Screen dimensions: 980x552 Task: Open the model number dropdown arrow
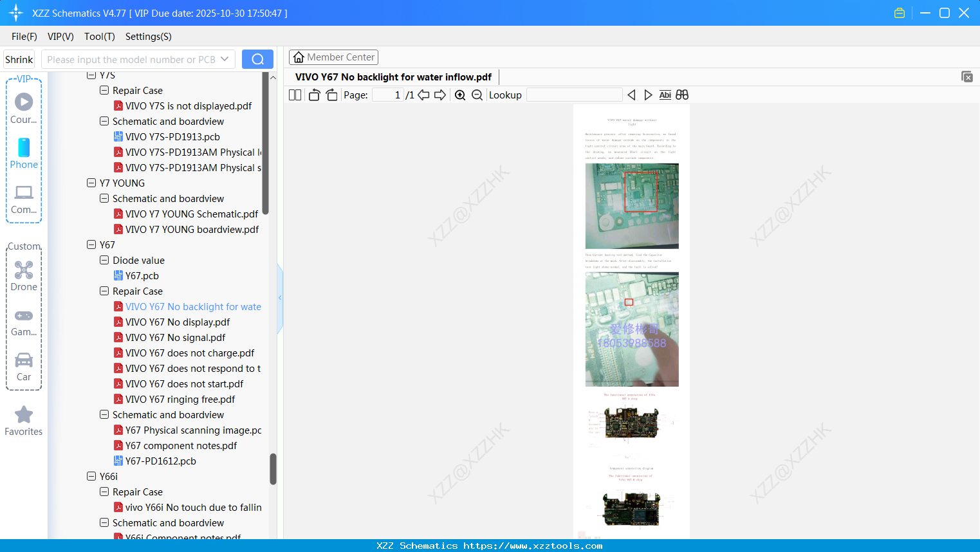225,59
